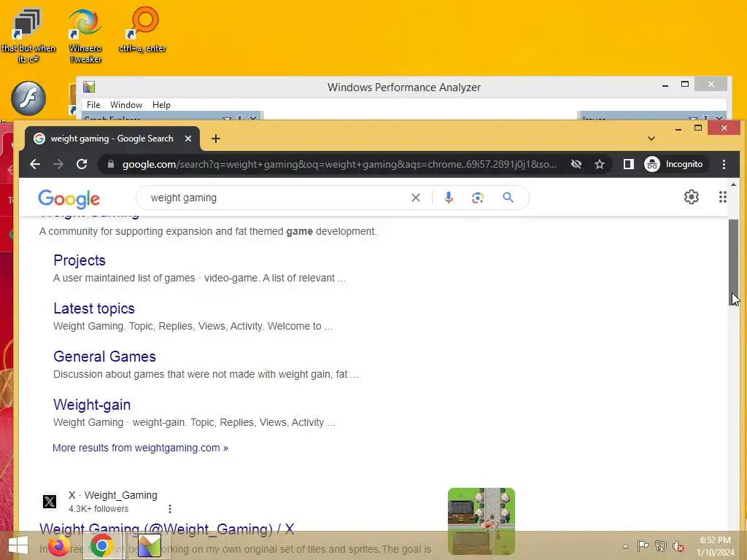
Task: Open Google Lens search by image
Action: [x=477, y=198]
